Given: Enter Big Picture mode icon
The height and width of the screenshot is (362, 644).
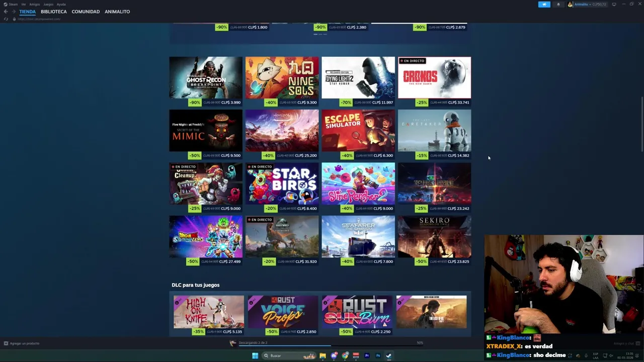Looking at the screenshot, I should pyautogui.click(x=614, y=5).
